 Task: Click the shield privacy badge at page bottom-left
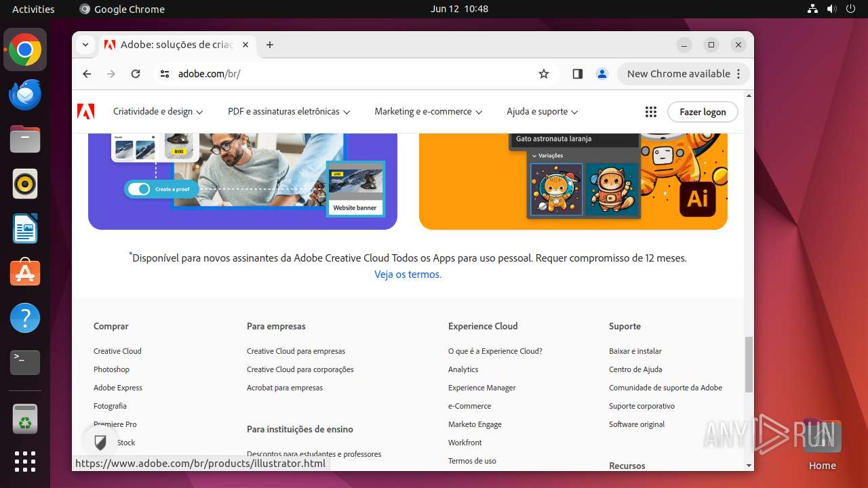point(100,443)
